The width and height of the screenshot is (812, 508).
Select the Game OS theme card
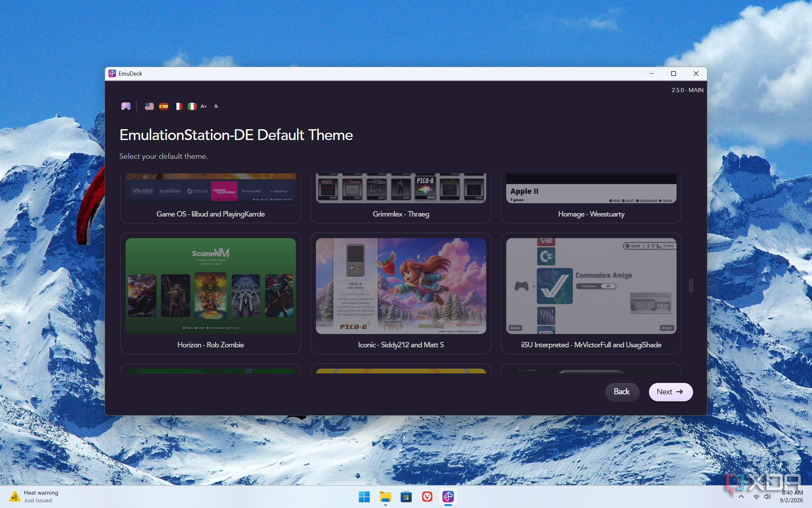click(210, 198)
